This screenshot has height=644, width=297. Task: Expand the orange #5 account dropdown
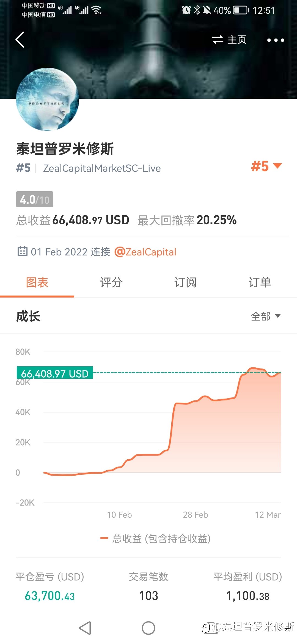266,166
